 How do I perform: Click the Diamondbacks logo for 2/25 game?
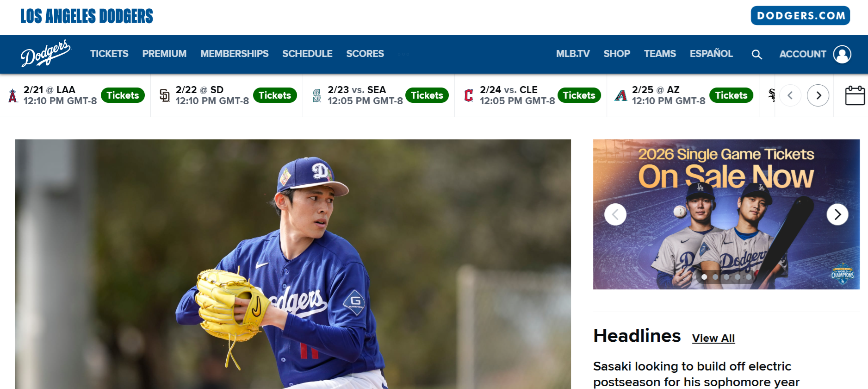click(621, 95)
